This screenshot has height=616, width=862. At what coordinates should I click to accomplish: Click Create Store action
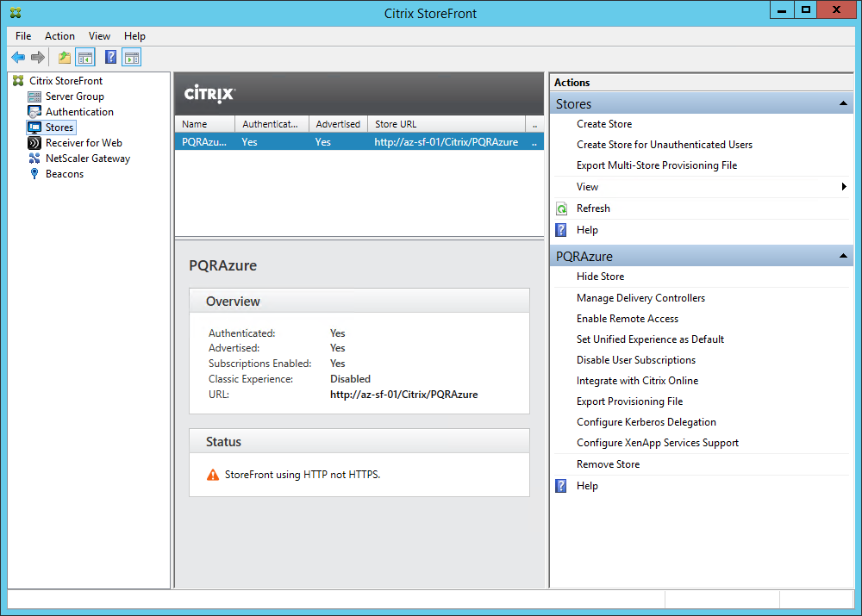[604, 124]
